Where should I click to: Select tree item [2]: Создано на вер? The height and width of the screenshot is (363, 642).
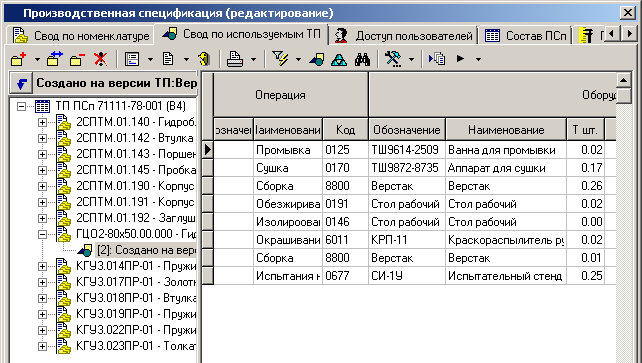click(146, 250)
